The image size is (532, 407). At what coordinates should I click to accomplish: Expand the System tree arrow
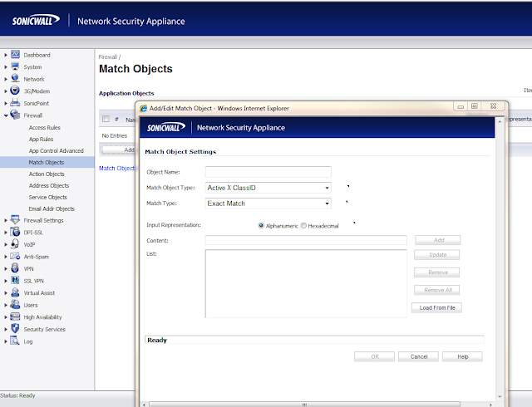(x=6, y=67)
